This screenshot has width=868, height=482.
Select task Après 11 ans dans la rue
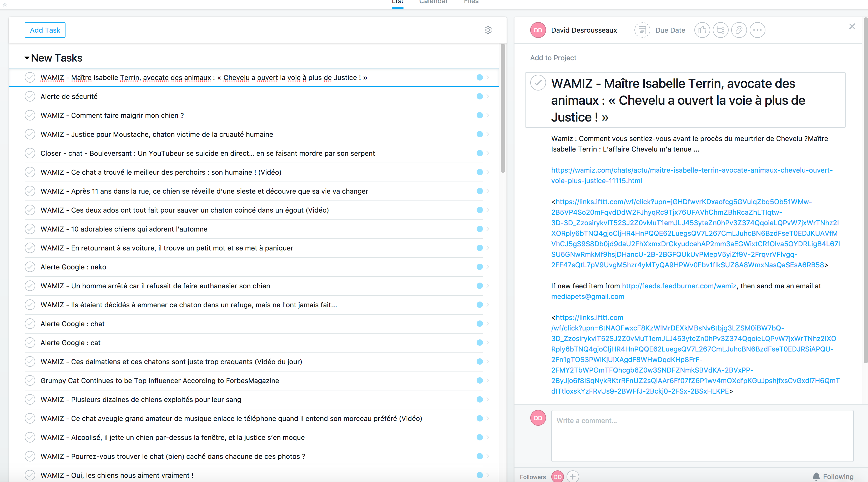coord(204,191)
